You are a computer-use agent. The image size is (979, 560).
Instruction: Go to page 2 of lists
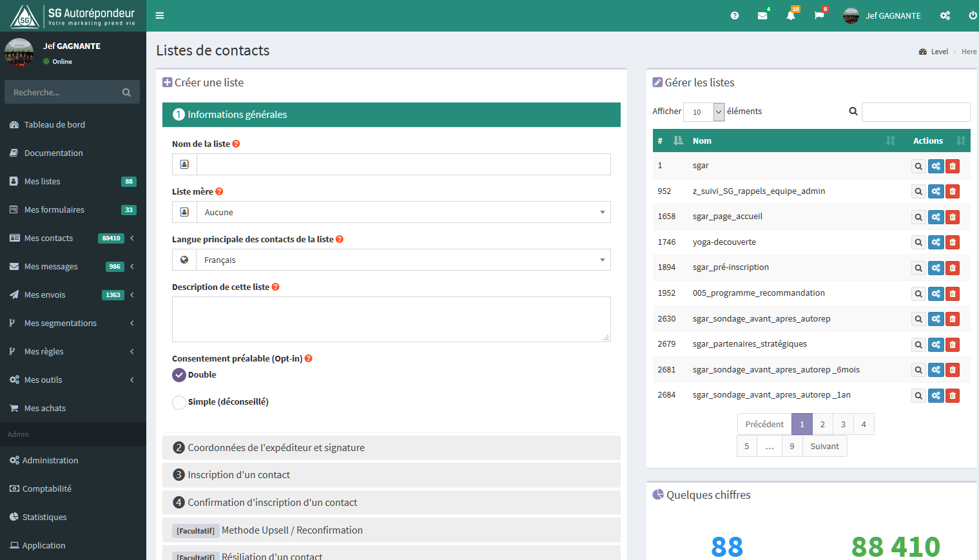[x=822, y=424]
